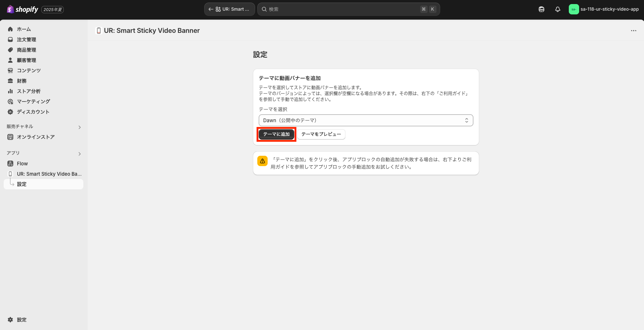Click the テーマに追加 button
The width and height of the screenshot is (644, 330).
click(x=276, y=134)
